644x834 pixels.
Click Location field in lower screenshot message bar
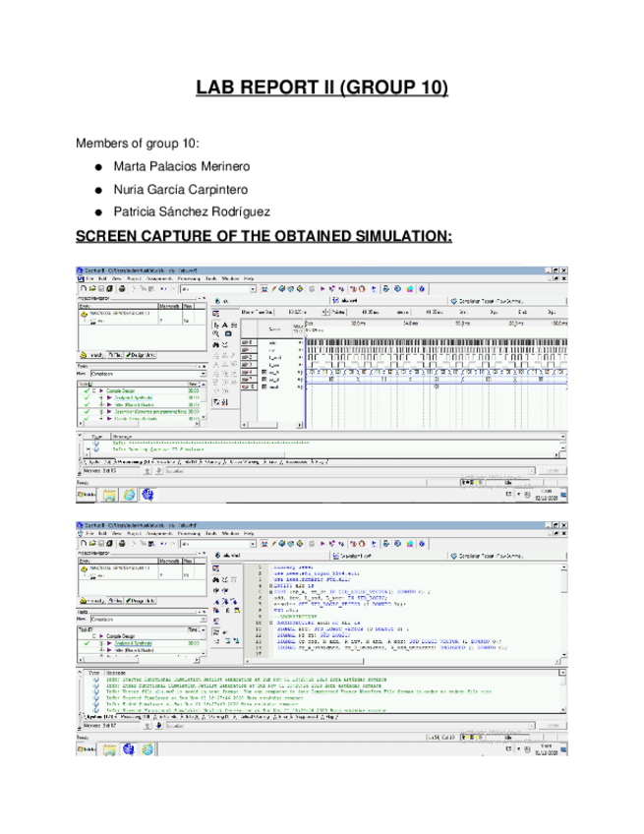point(350,726)
